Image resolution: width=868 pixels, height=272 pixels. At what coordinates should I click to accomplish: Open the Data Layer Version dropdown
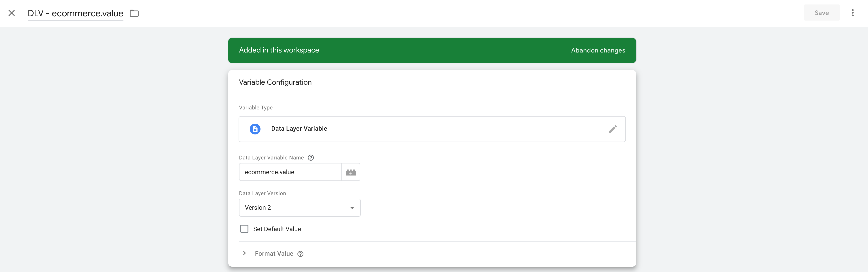(352, 208)
